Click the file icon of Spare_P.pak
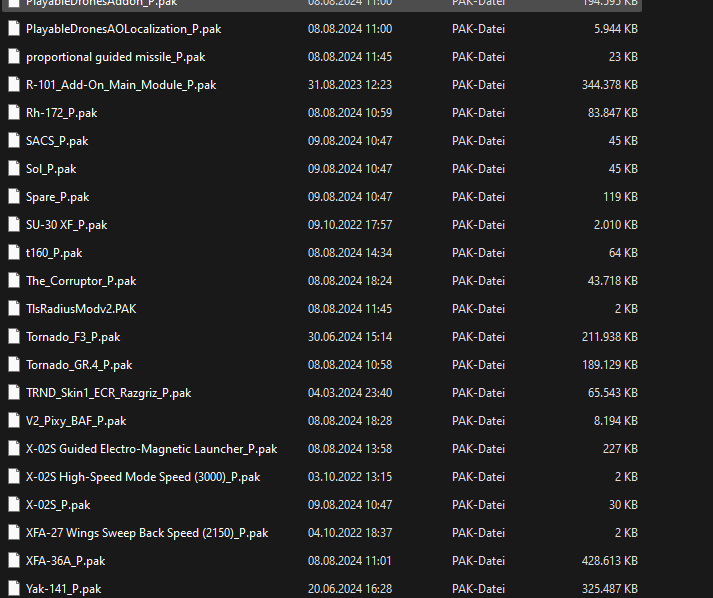This screenshot has height=598, width=713. coord(14,197)
